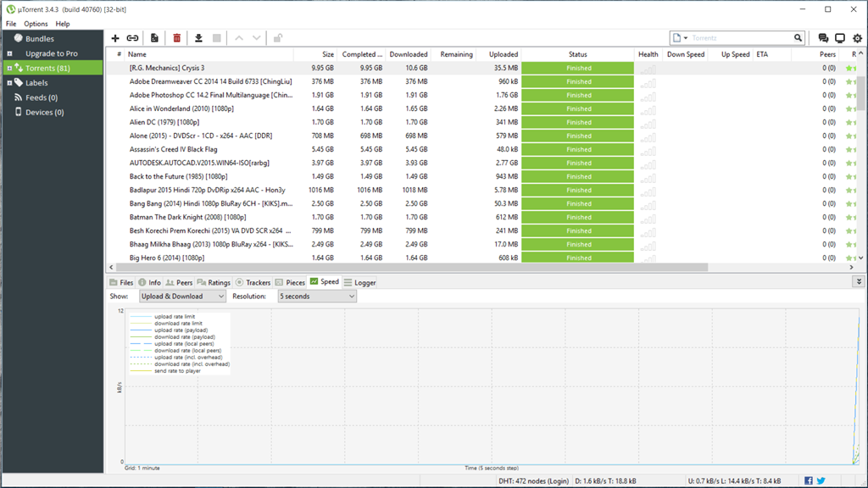Click the chat bubbles icon in toolbar
Screen dimensions: 868x488
click(x=823, y=38)
